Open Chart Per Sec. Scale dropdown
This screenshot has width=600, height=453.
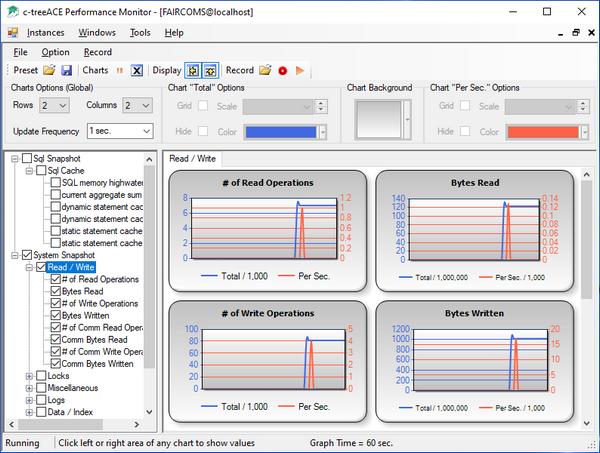(540, 107)
